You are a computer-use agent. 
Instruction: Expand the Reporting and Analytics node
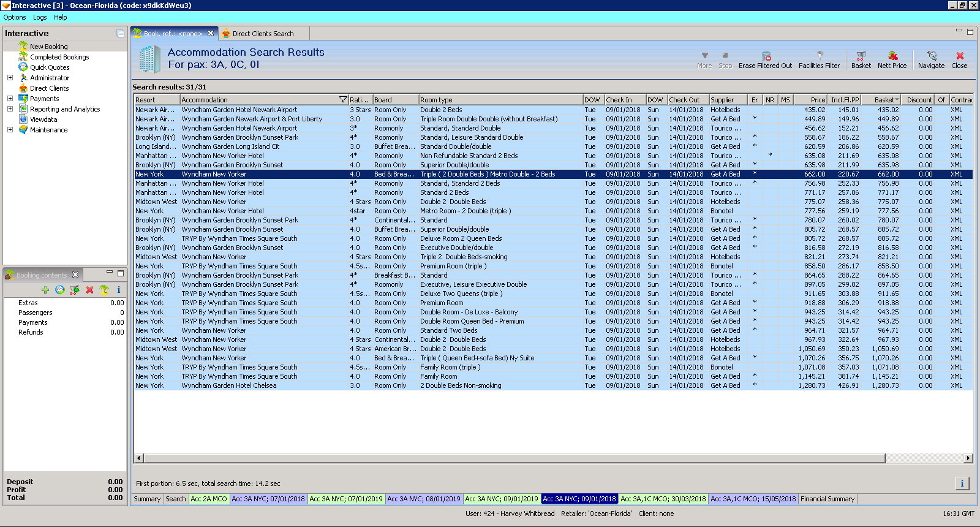[10, 109]
